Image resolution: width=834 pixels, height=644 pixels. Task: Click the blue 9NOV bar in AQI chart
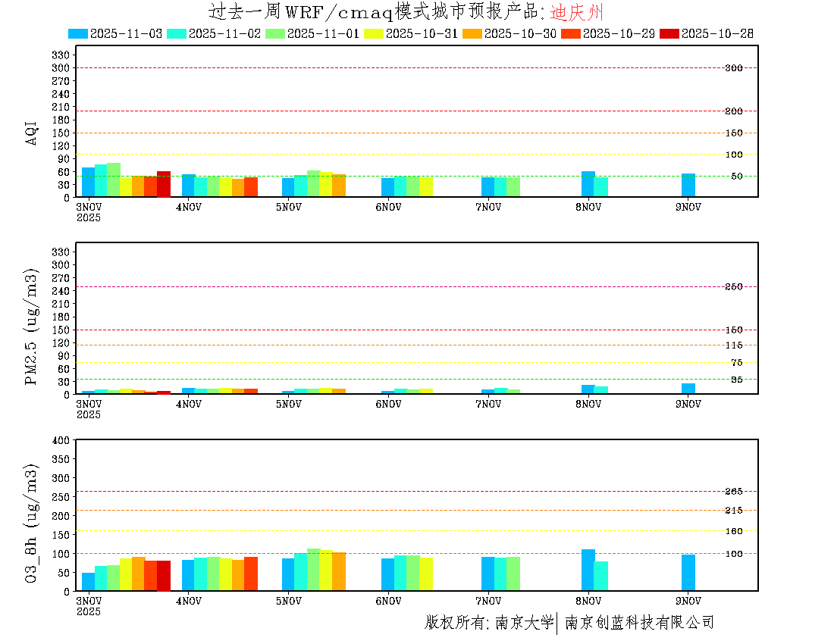[x=688, y=186]
